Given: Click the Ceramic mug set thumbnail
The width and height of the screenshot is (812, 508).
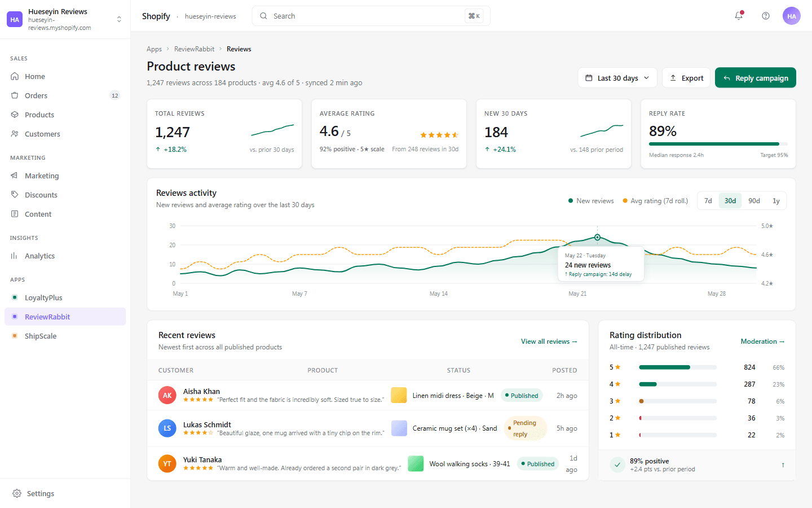Looking at the screenshot, I should click(399, 428).
